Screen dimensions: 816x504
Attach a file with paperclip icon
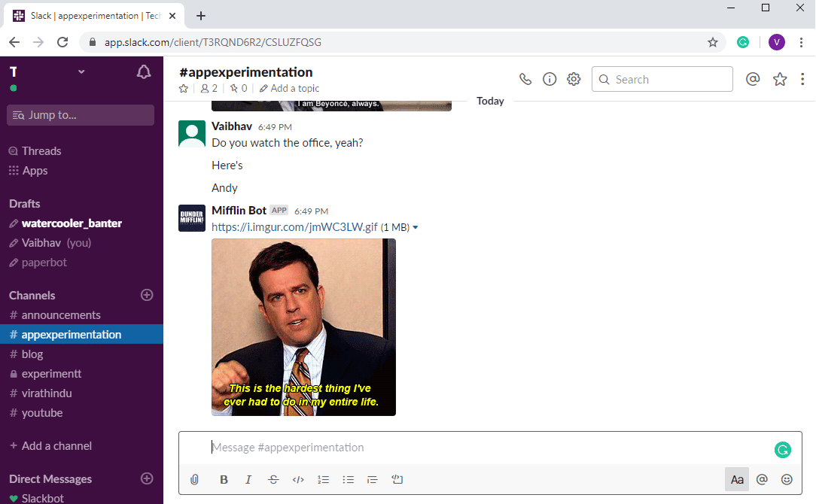[194, 480]
